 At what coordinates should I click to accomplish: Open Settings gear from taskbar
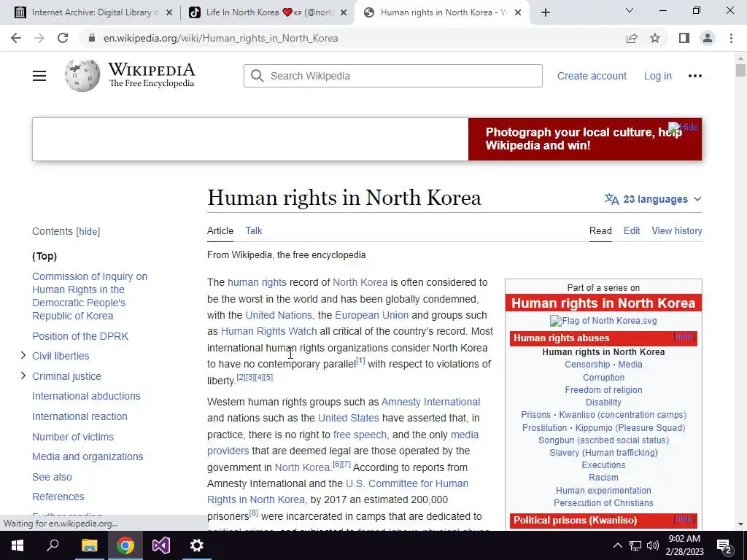coord(196,545)
